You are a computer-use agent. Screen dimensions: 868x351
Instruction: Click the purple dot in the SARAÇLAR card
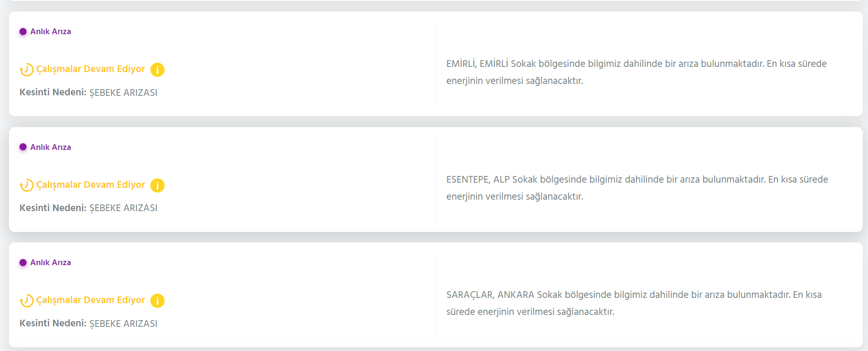tap(23, 263)
